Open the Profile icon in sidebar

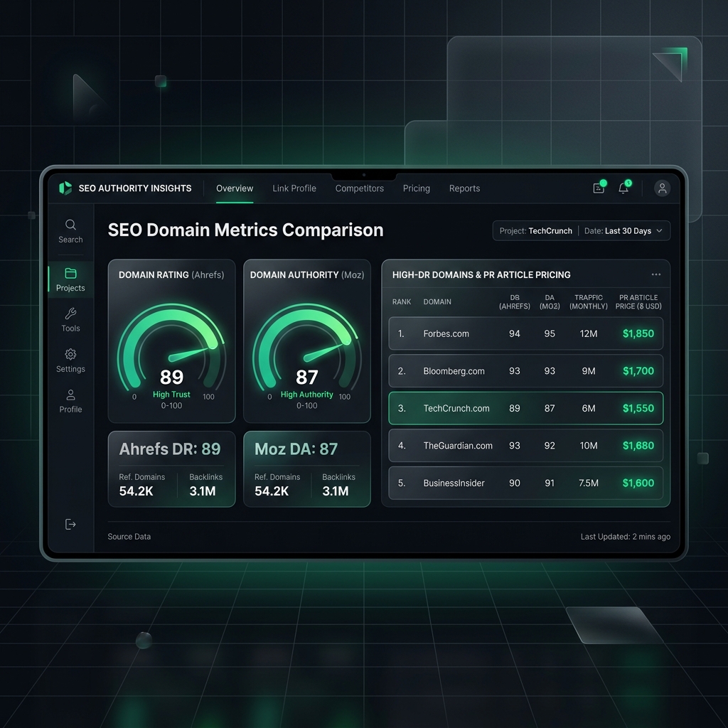click(70, 395)
